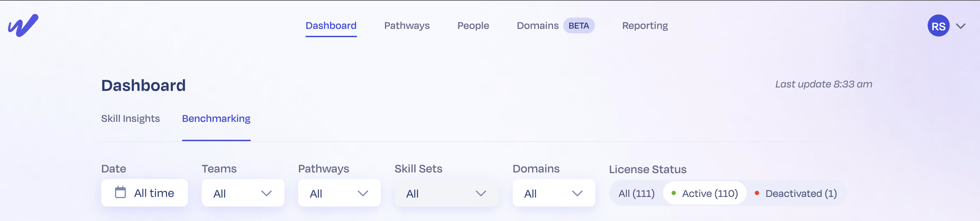Viewport: 980px width, 221px height.
Task: Switch to the Skill Insights tab
Action: (x=131, y=119)
